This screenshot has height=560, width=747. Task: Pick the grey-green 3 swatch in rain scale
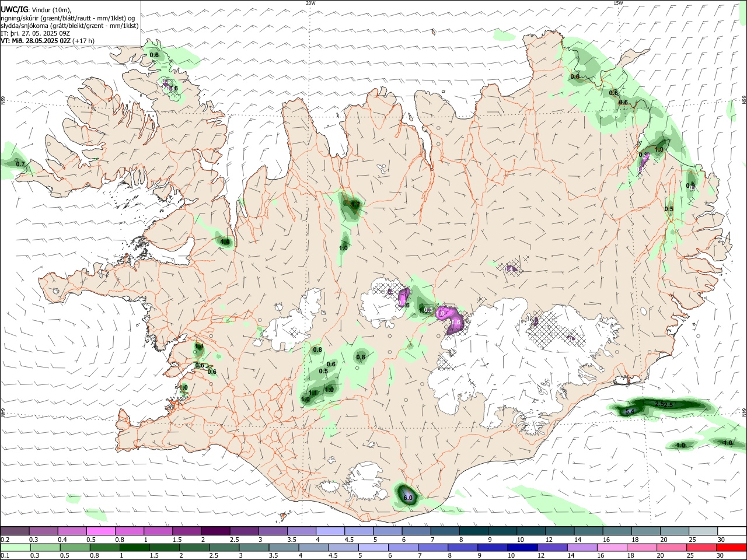[x=253, y=547]
